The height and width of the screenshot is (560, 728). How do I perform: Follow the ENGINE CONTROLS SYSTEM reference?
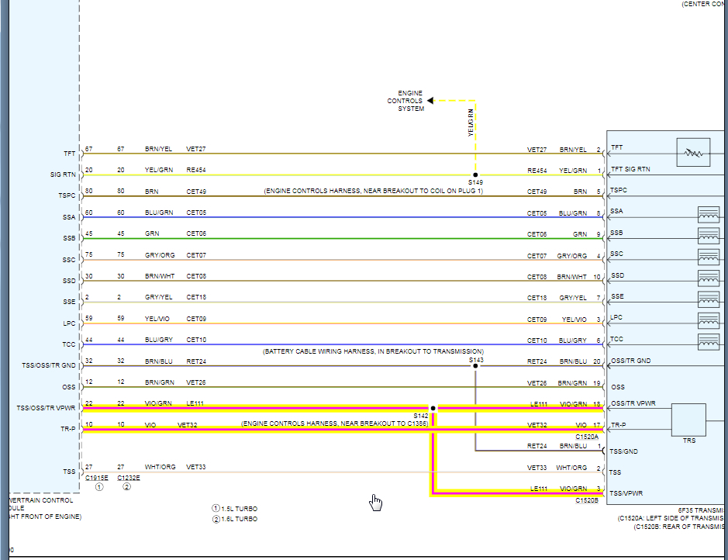[405, 101]
